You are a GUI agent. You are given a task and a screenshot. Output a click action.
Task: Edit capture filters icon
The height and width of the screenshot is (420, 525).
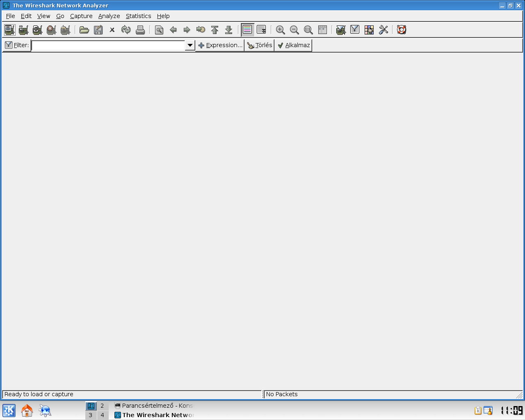pyautogui.click(x=341, y=30)
